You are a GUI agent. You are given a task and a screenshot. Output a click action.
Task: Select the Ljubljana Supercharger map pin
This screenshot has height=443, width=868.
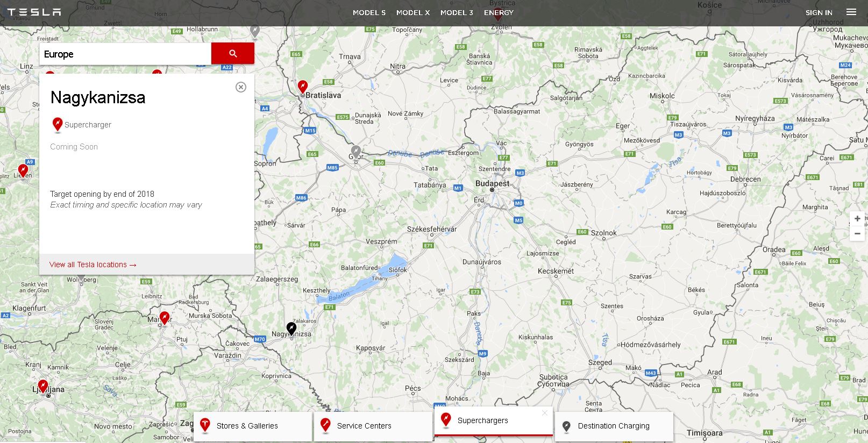coord(43,385)
